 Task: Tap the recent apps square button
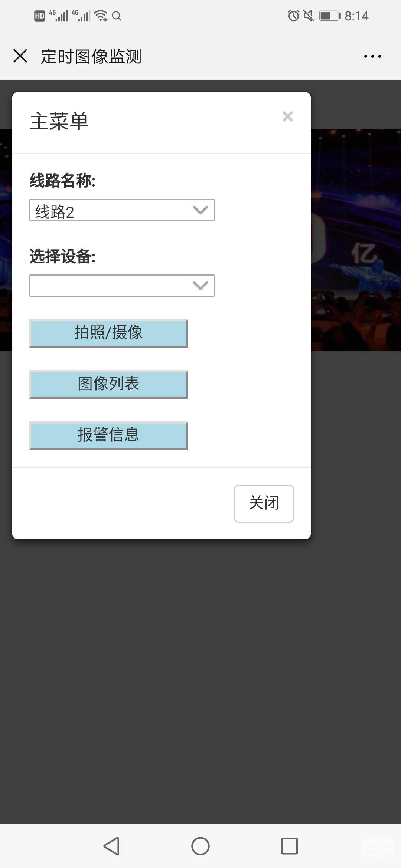[290, 846]
